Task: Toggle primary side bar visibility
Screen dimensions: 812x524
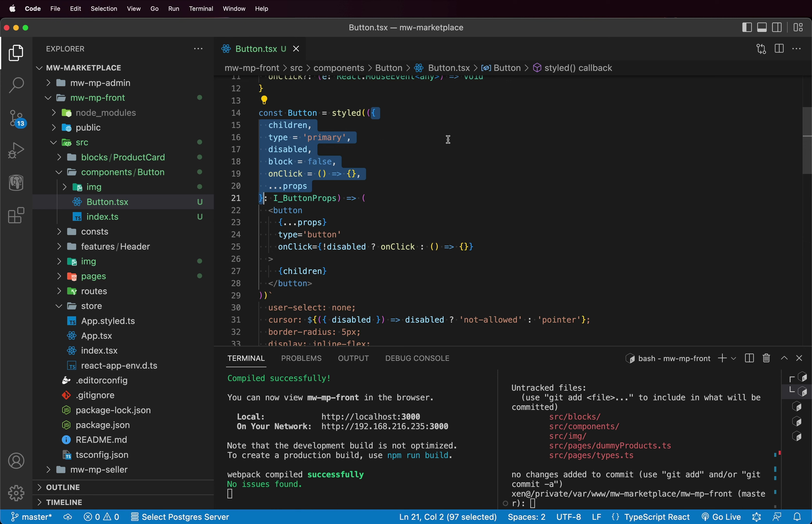Action: (747, 27)
